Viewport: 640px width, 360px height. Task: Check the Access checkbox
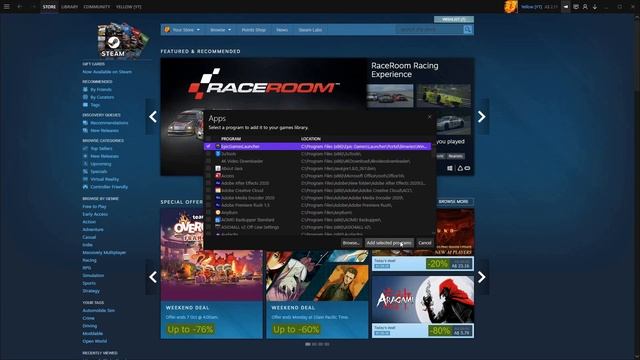209,176
